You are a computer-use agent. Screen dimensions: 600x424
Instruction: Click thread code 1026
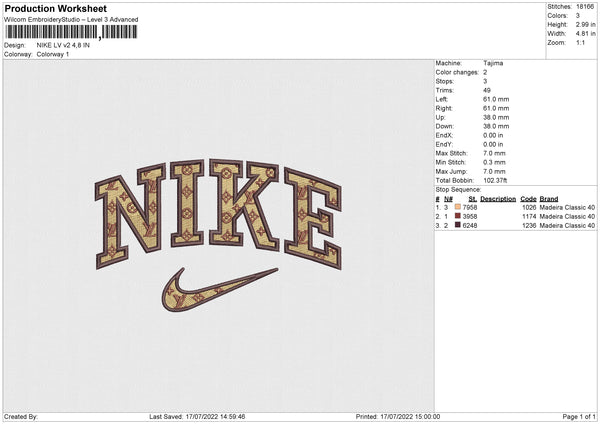click(x=529, y=208)
